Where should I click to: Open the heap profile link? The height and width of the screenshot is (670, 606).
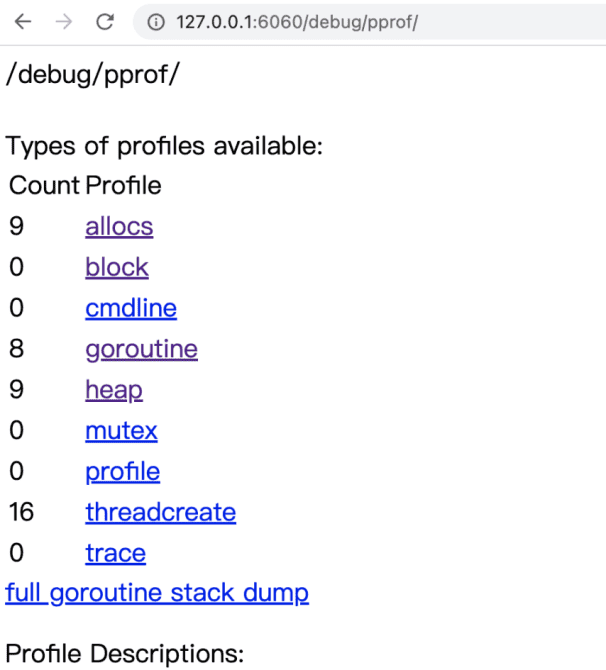[114, 390]
